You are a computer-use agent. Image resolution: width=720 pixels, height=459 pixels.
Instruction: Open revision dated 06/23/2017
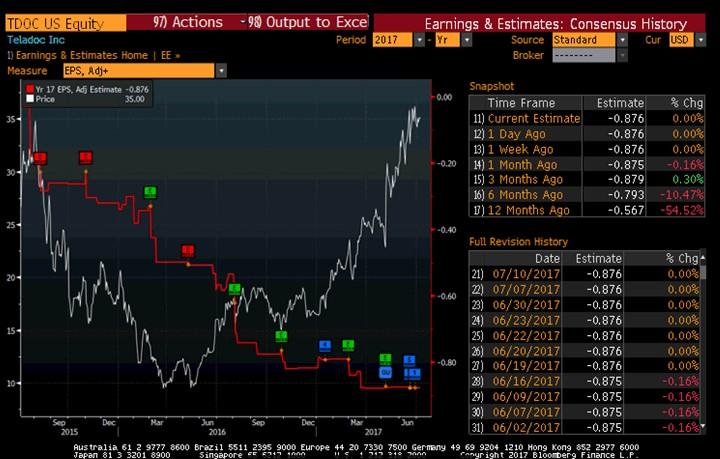tap(584, 320)
